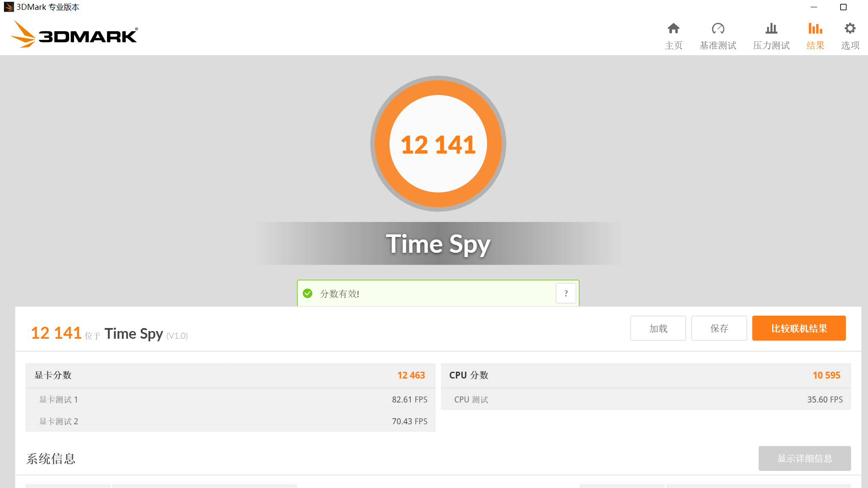Image resolution: width=868 pixels, height=488 pixels.
Task: Click the 基准测试 tab label
Action: click(718, 45)
